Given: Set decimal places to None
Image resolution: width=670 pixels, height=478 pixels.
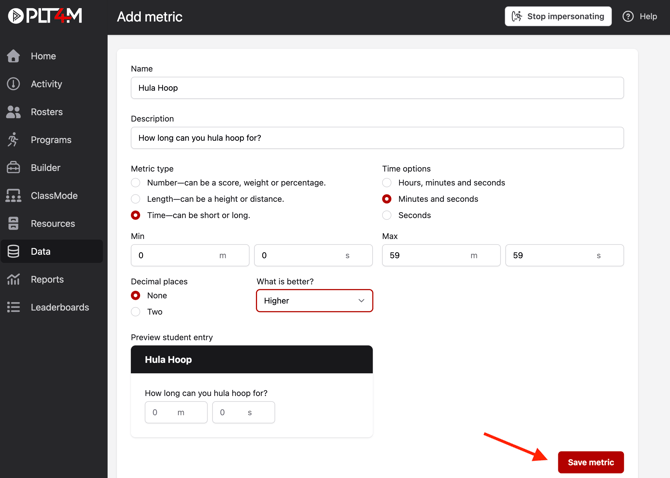Looking at the screenshot, I should [x=135, y=296].
